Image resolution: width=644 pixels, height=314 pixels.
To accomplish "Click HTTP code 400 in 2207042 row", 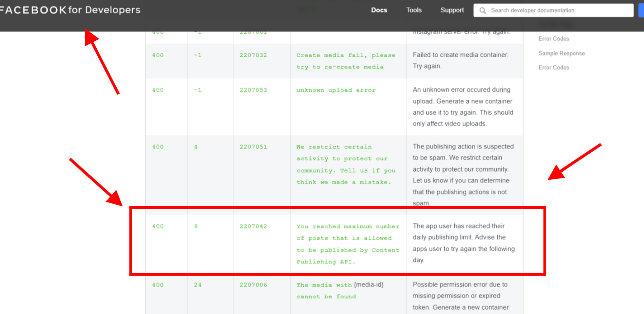I will click(158, 227).
